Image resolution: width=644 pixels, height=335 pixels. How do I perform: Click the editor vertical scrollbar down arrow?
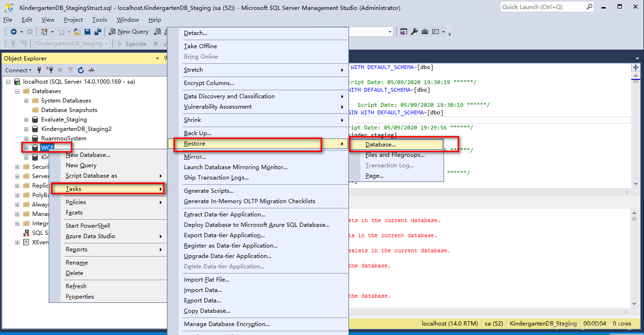pos(635,184)
